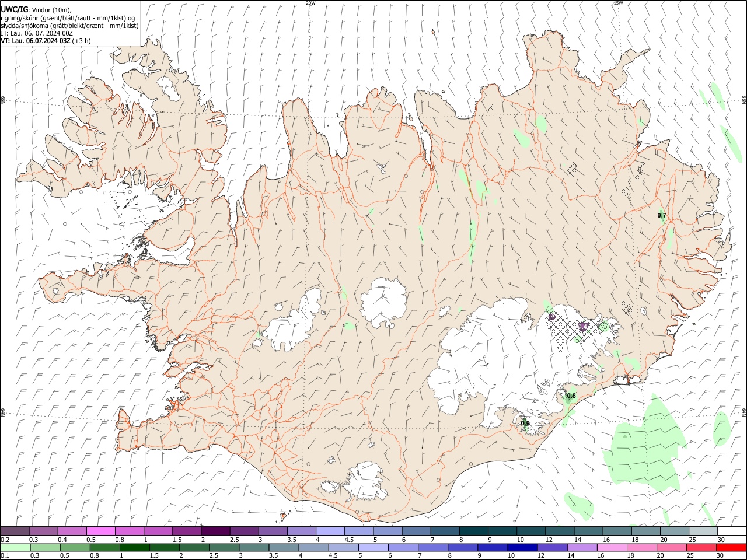Image resolution: width=747 pixels, height=560 pixels.
Task: Pick the dark purple 2 swatch in upper legend row
Action: coord(215,531)
